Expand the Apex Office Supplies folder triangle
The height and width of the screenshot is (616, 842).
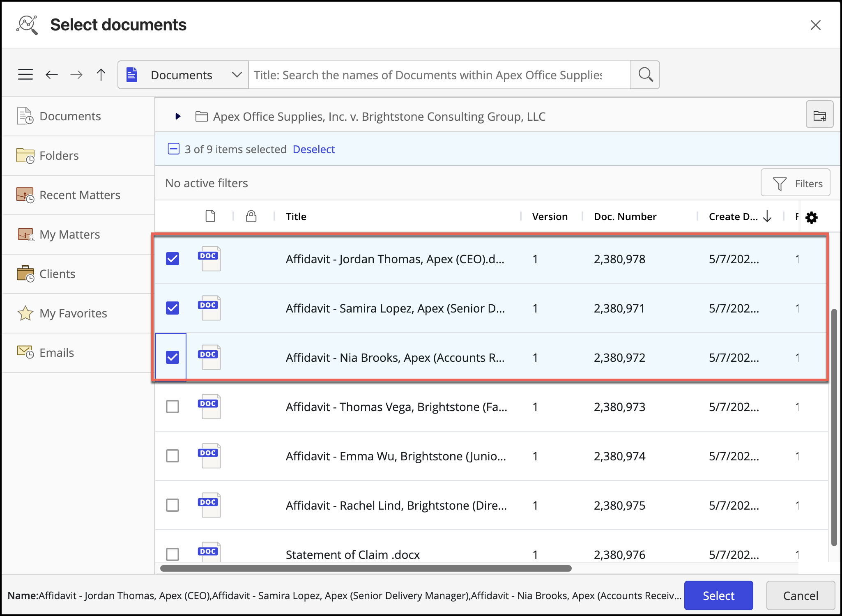(x=178, y=116)
